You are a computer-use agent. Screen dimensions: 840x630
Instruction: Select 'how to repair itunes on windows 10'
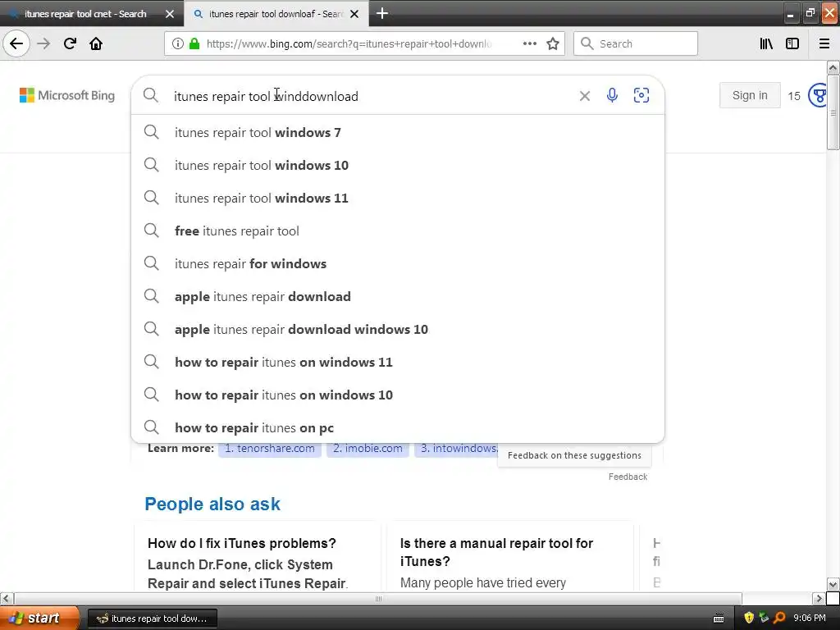pos(398,395)
